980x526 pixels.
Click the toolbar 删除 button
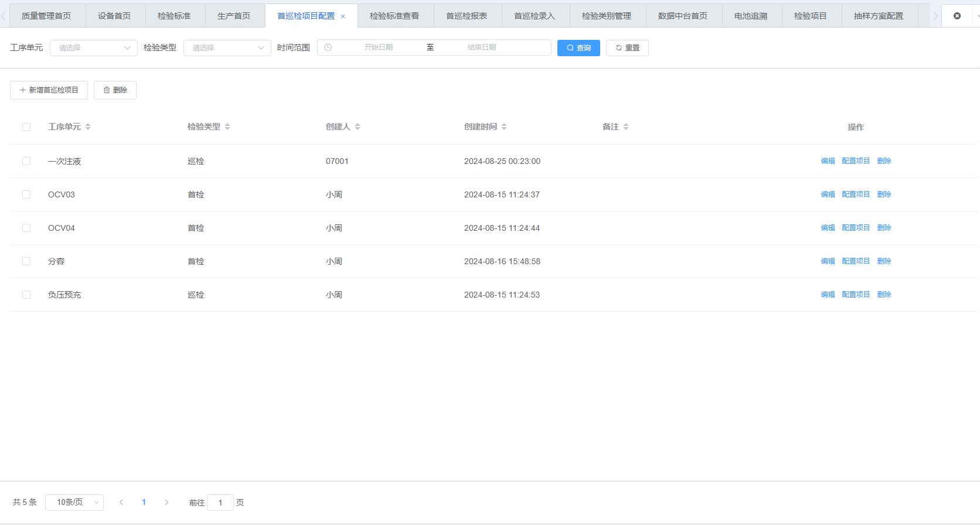tap(115, 90)
